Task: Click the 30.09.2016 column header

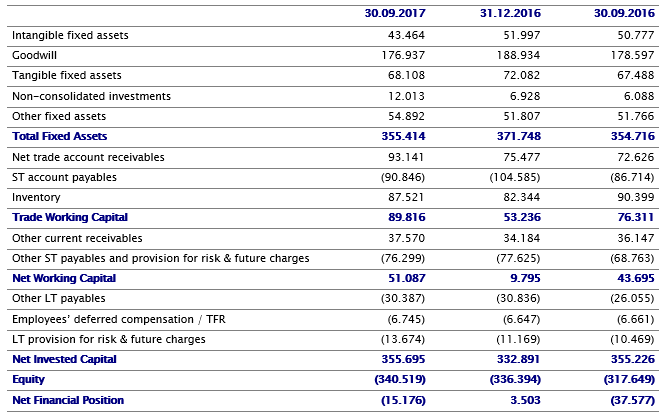Action: pos(622,15)
